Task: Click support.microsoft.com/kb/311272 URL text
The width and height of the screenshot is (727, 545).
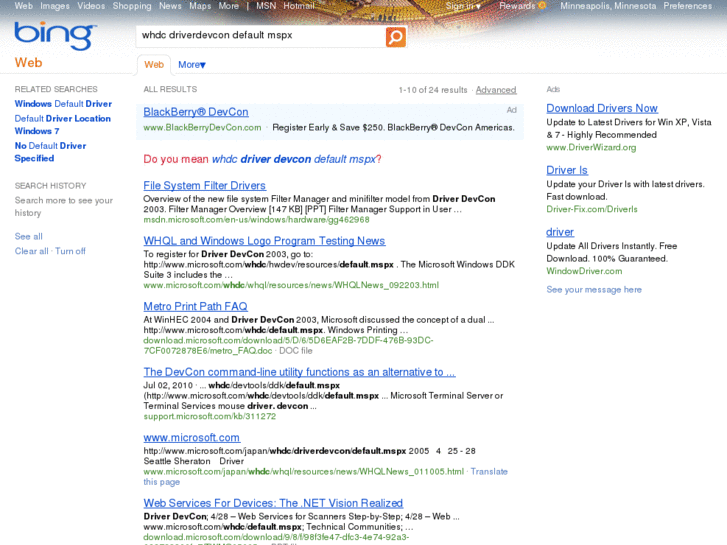Action: [x=210, y=417]
